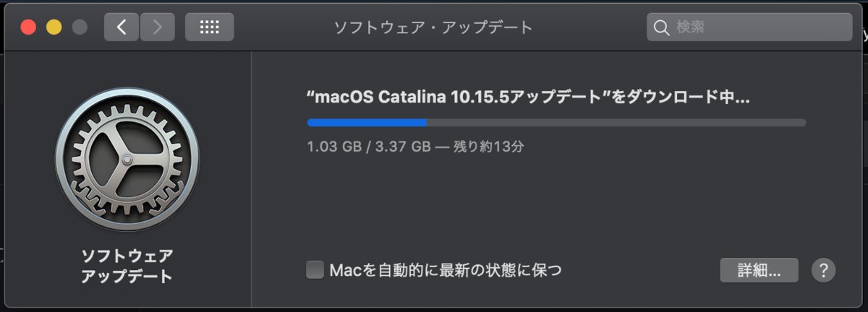Minimize the window with the yellow button
The height and width of the screenshot is (312, 868).
54,27
